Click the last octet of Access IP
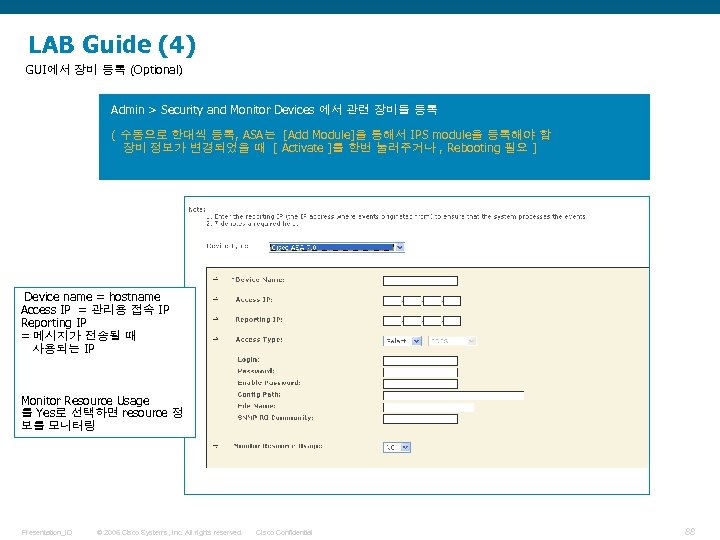 click(452, 301)
